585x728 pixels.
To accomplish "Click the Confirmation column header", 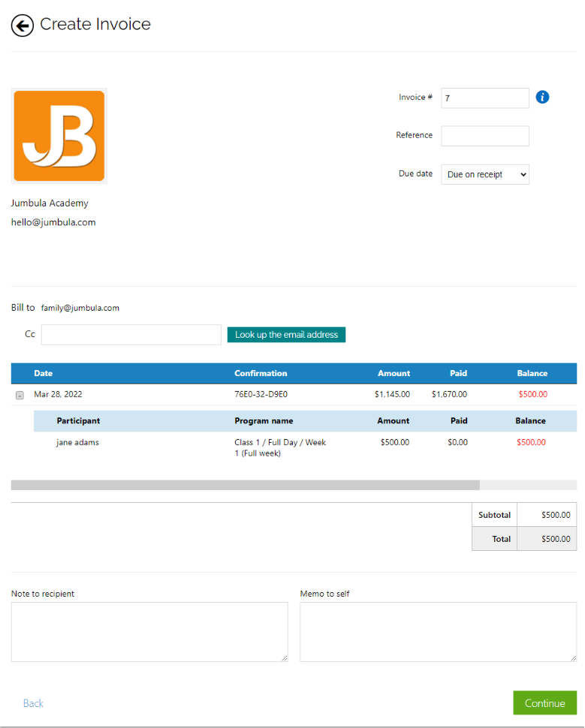I will coord(261,373).
